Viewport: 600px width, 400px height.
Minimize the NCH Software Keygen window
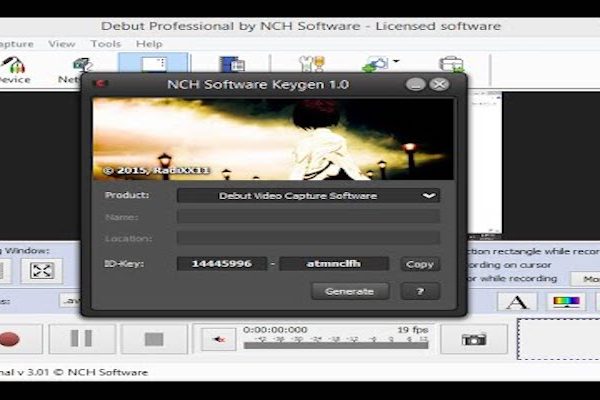(416, 84)
